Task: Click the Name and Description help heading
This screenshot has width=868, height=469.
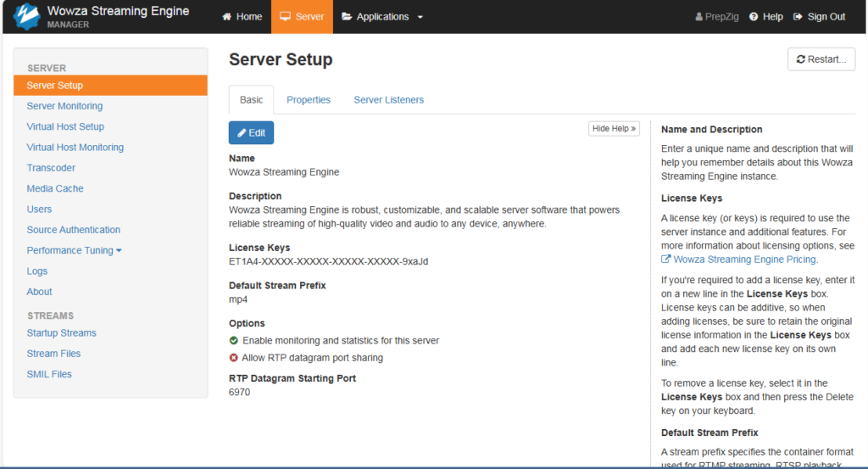Action: coord(711,130)
